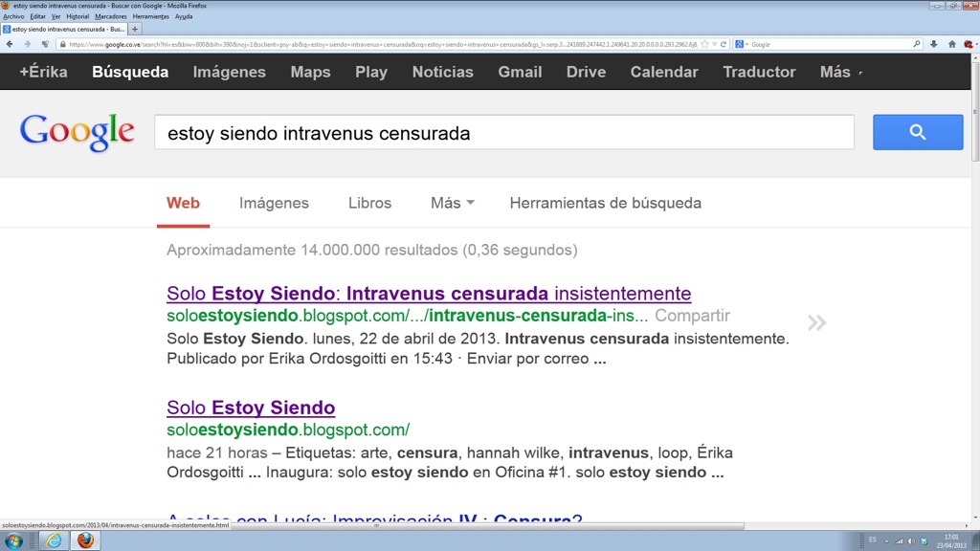Open the Windows Start menu orb

(17, 540)
